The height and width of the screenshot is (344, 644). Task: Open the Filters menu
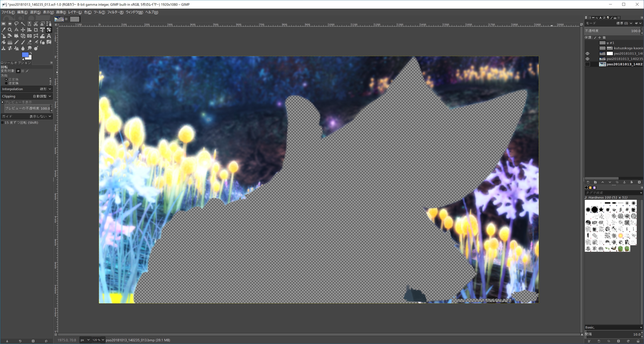115,12
